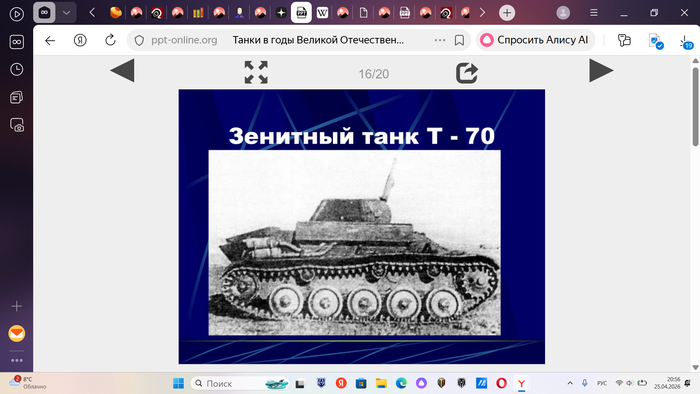
Task: Open the user profile avatar icon
Action: point(563,13)
